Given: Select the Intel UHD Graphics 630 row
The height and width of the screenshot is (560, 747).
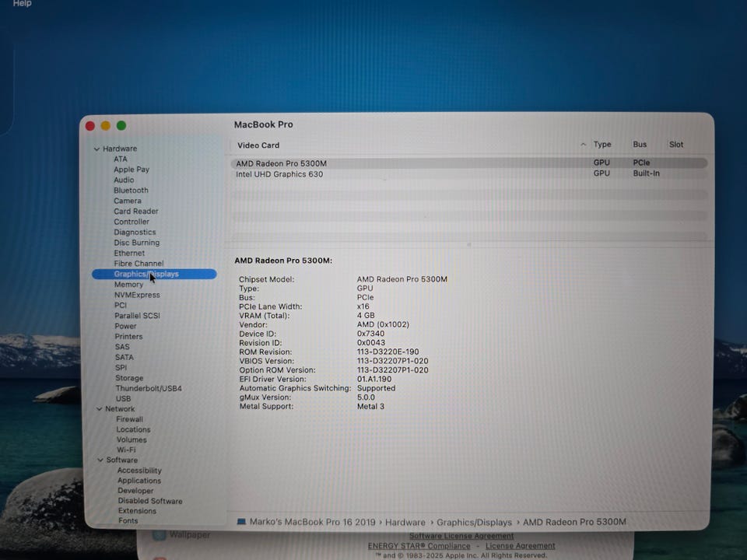Looking at the screenshot, I should pos(279,174).
